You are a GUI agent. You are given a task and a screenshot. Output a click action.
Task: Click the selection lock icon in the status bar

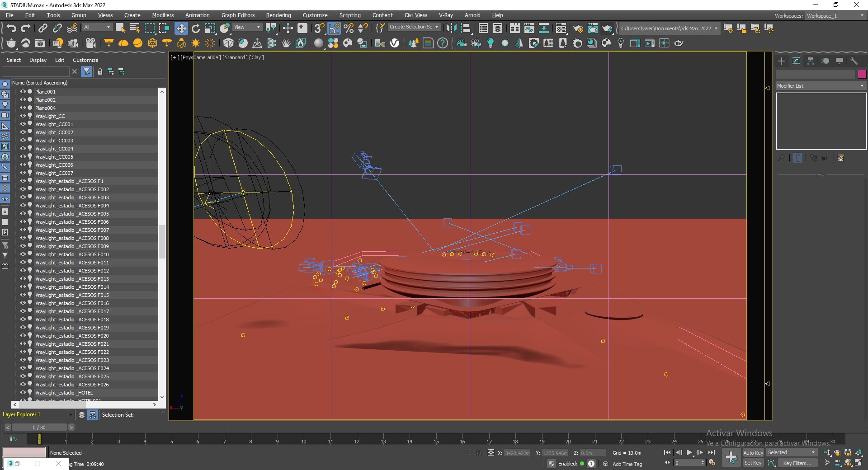[x=479, y=452]
